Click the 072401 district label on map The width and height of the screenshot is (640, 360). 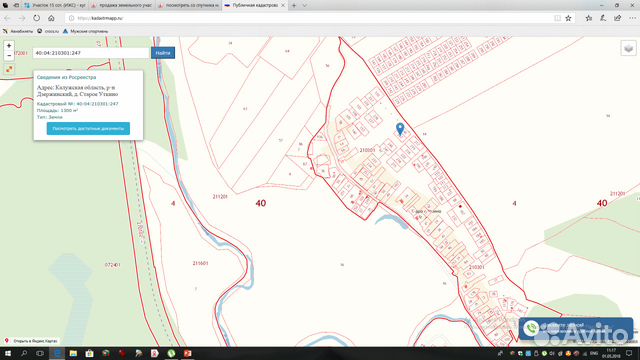point(112,265)
